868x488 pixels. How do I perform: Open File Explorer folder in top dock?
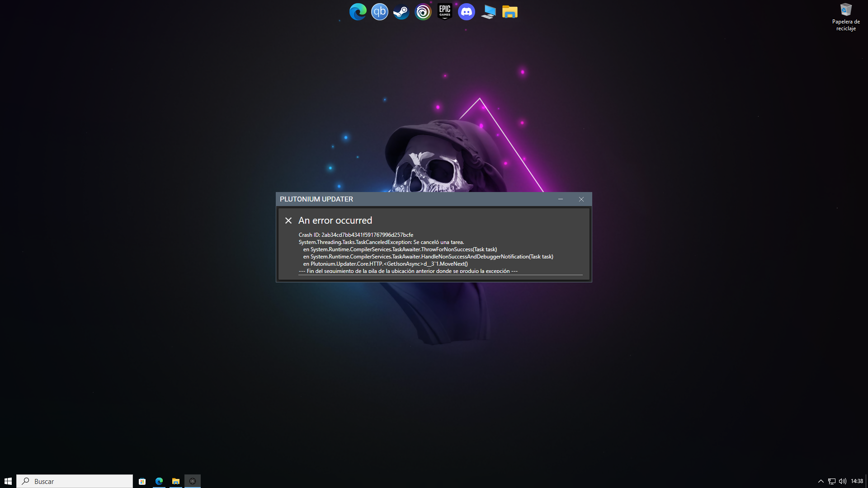pos(510,12)
